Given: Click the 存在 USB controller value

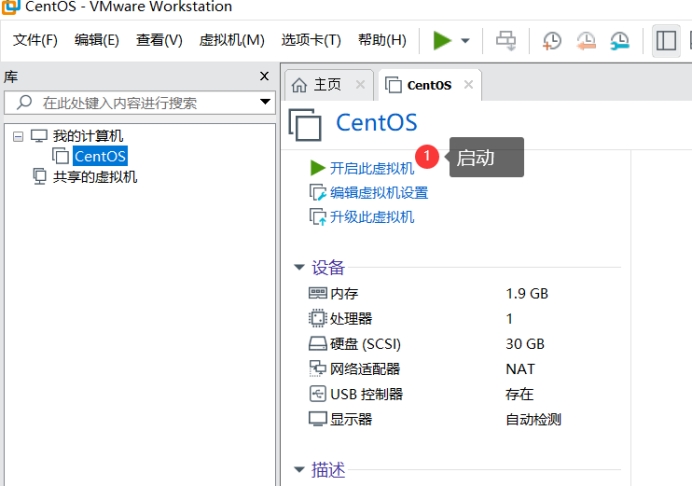Looking at the screenshot, I should coord(519,394).
